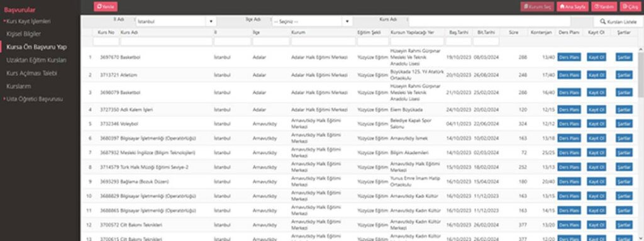Image resolution: width=644 pixels, height=241 pixels.
Task: Click course number 3727350 cell
Action: [x=109, y=110]
